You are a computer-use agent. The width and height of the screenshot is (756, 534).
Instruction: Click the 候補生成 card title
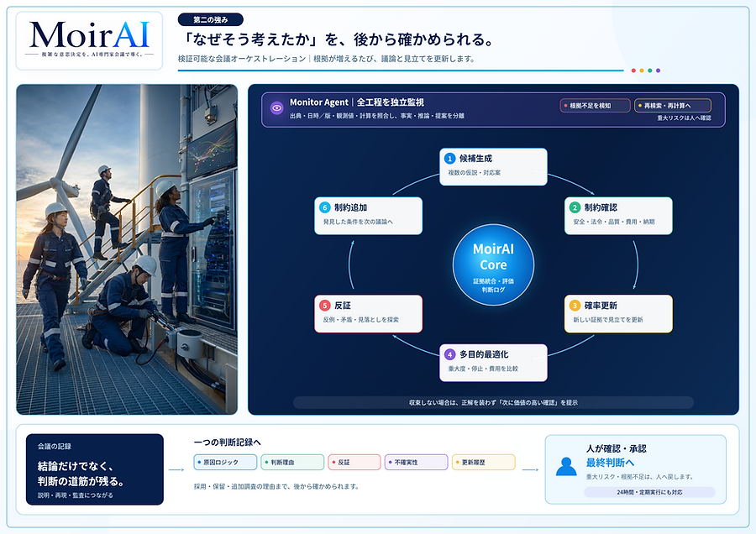pyautogui.click(x=475, y=159)
